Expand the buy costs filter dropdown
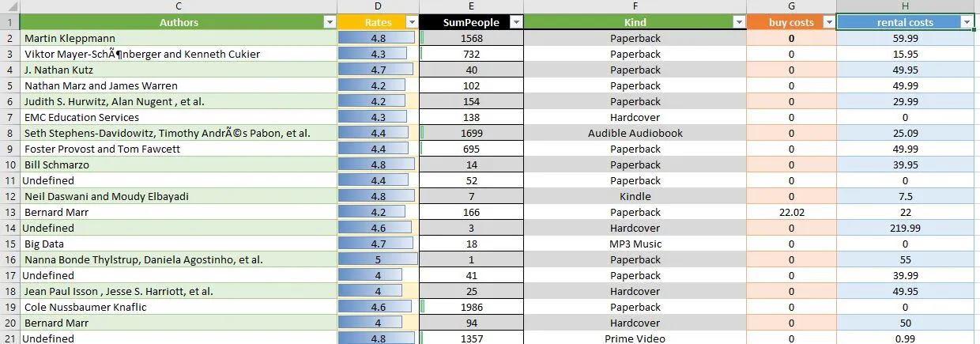 (828, 23)
